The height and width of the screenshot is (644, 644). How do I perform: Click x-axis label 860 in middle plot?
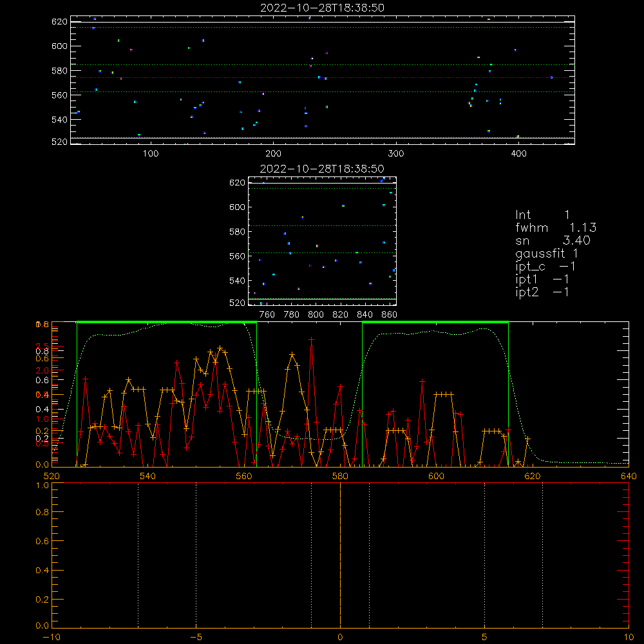click(390, 315)
